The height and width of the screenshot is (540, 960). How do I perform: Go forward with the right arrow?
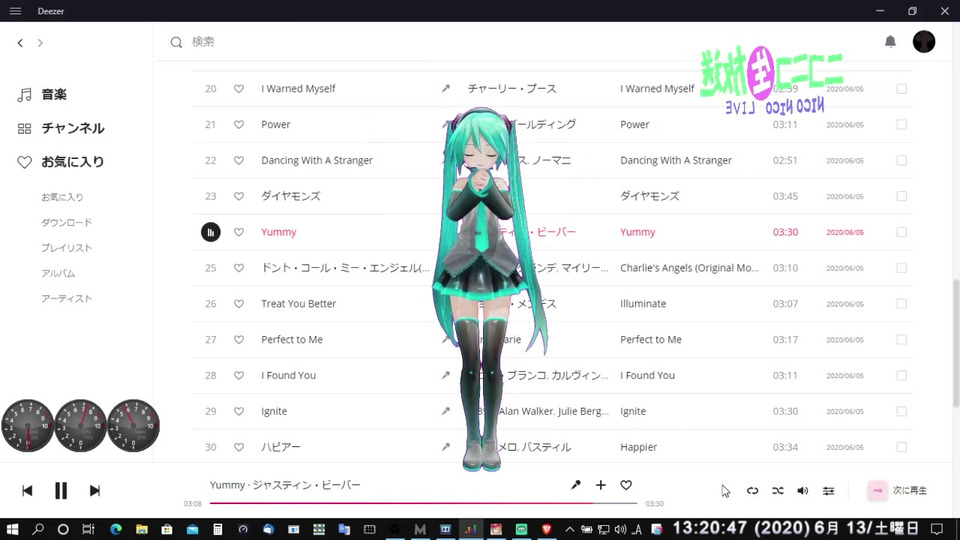coord(40,43)
